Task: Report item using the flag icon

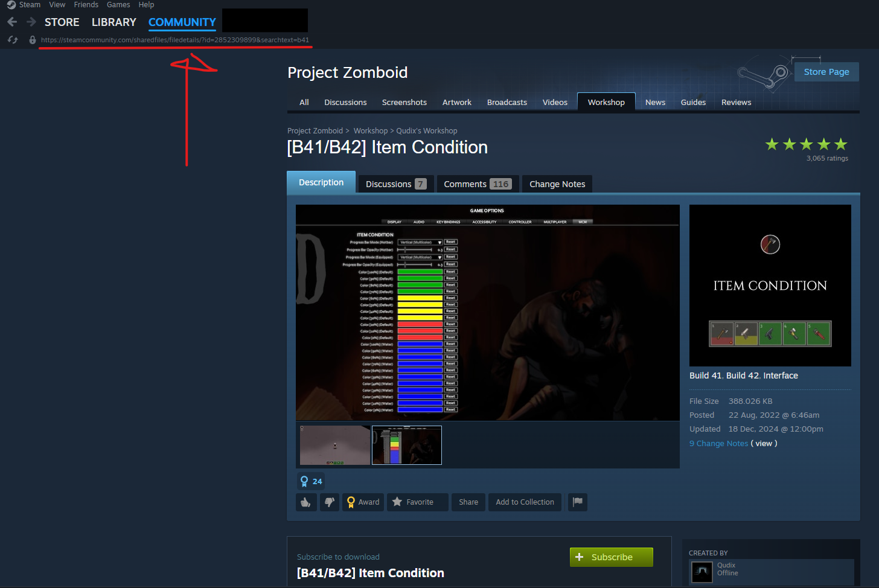Action: (x=578, y=502)
